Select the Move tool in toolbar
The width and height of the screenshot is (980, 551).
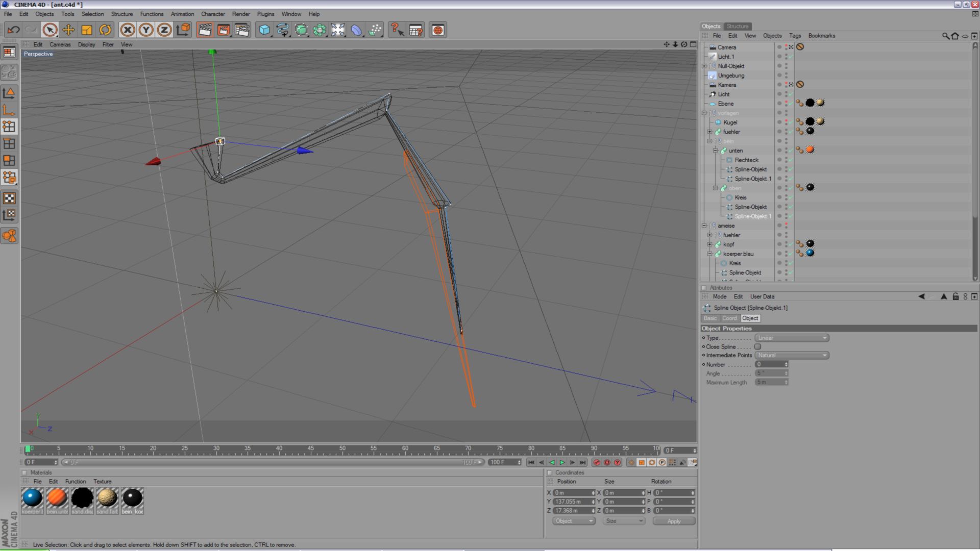click(68, 30)
